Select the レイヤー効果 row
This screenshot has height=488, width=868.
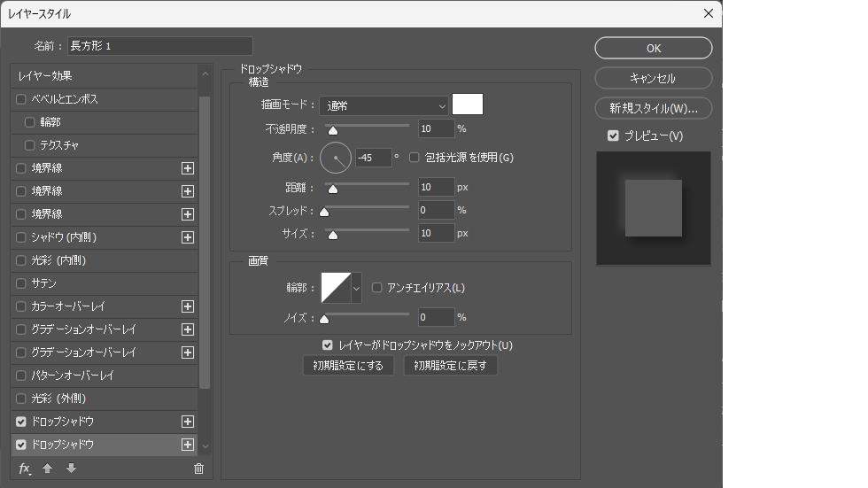(105, 76)
